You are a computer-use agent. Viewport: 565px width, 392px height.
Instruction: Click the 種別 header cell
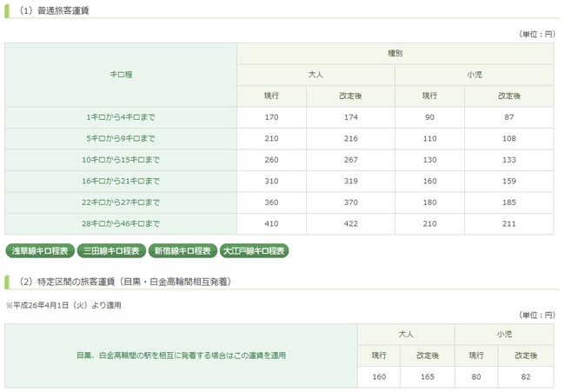tap(395, 53)
